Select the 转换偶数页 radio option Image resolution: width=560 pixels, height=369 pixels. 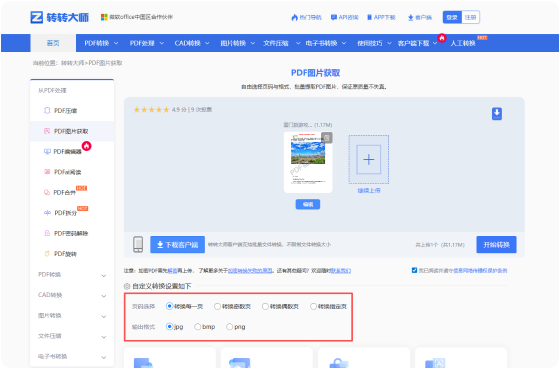point(265,306)
